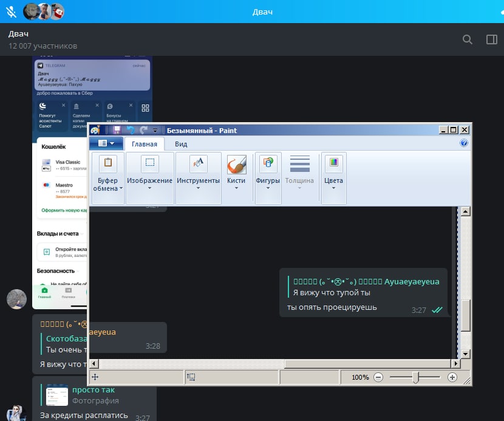Screen dimensions: 504x421
Task: Click the Инструменты tools icon
Action: [x=199, y=163]
